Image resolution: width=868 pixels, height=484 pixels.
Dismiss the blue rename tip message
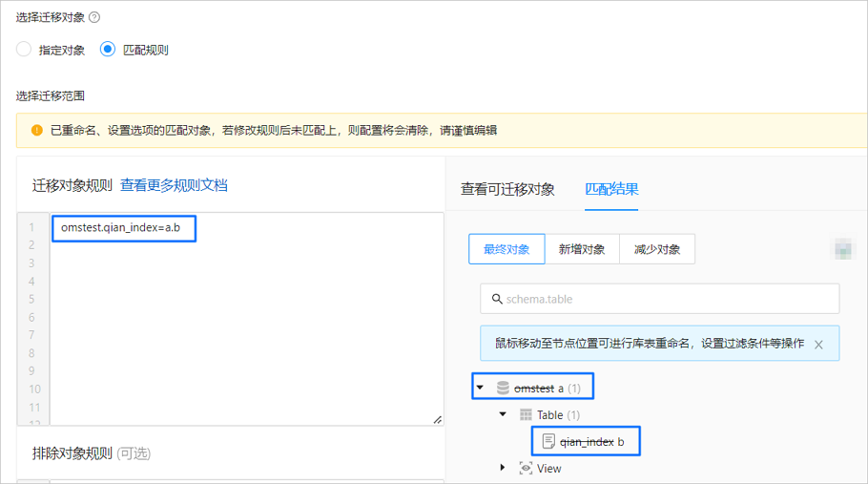pos(818,345)
